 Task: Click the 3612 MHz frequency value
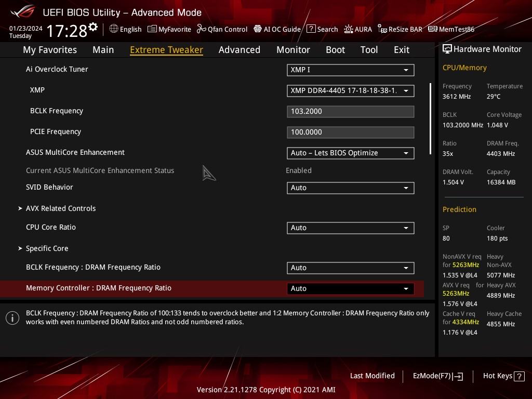[457, 97]
